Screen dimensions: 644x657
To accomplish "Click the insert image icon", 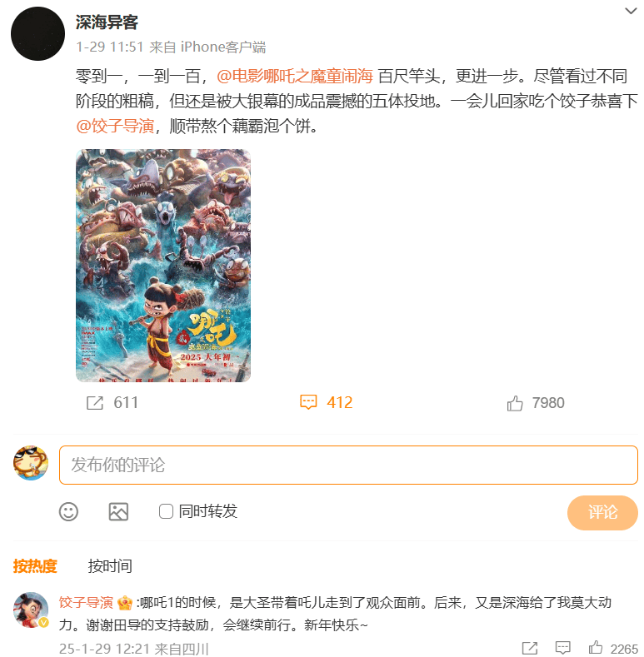I will click(118, 511).
